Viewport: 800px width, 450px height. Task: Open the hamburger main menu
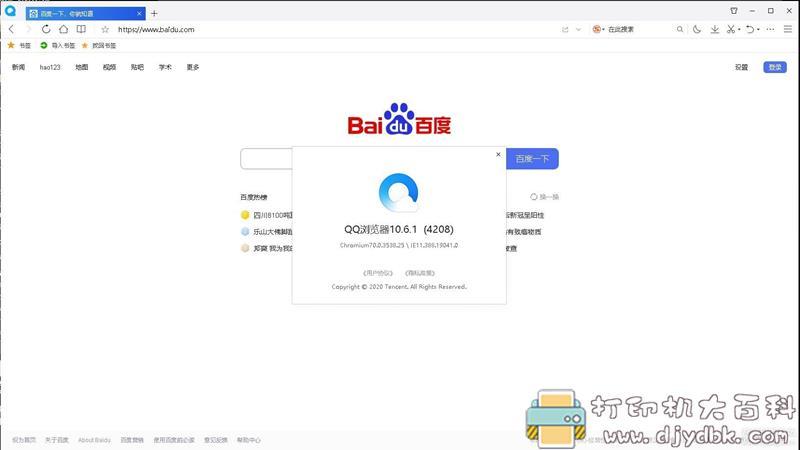click(788, 30)
